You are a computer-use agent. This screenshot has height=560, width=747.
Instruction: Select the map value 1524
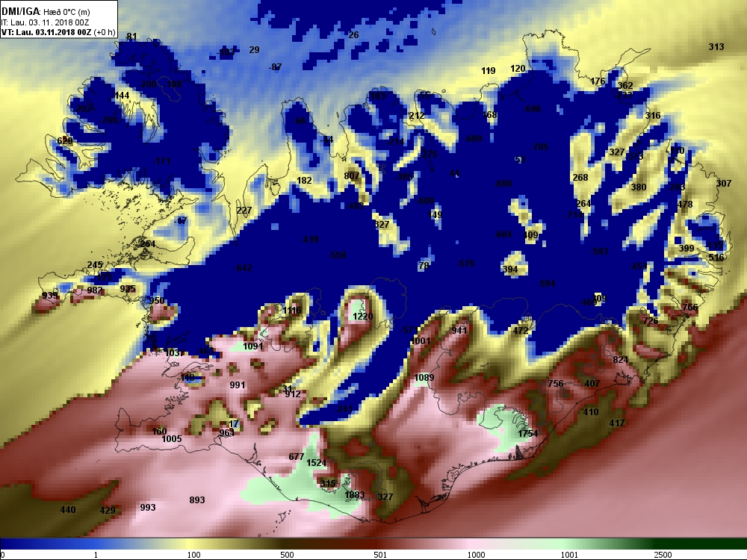tap(316, 462)
